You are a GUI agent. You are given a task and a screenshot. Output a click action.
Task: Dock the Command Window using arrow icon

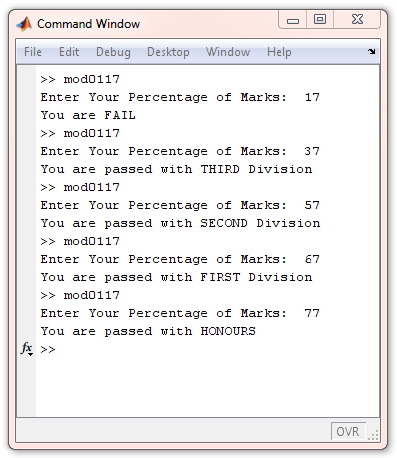371,51
